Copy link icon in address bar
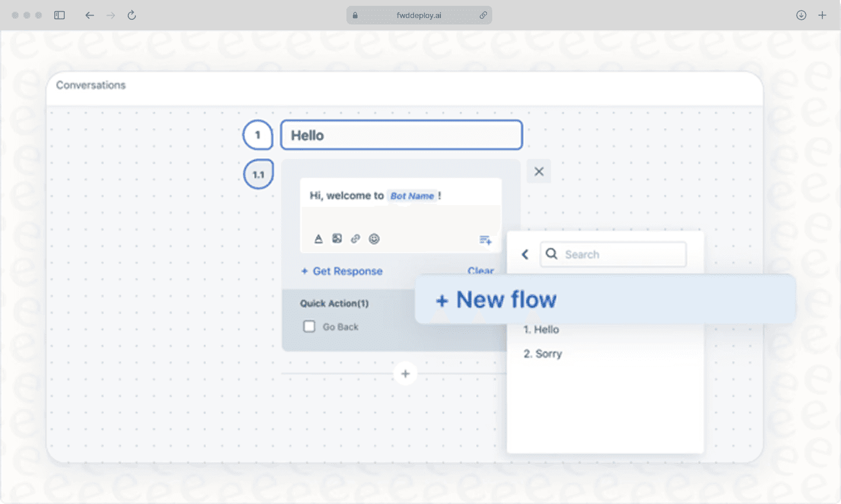 483,16
